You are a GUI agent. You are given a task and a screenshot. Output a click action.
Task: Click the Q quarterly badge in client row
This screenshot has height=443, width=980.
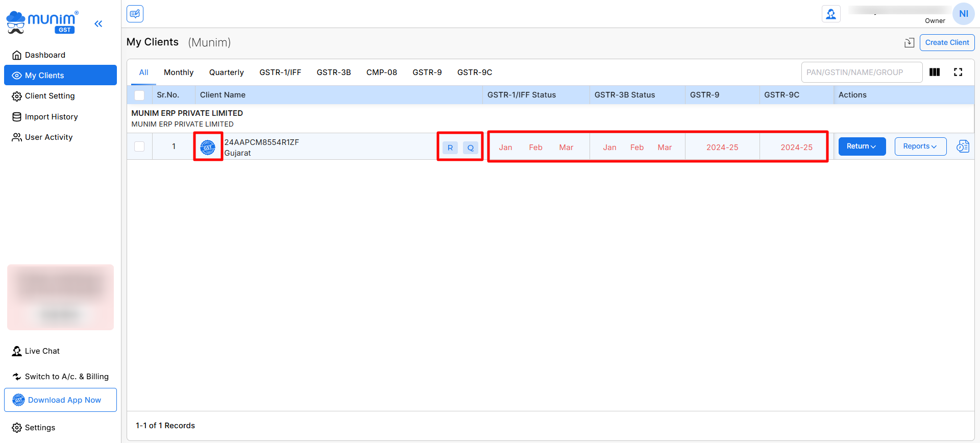click(471, 148)
